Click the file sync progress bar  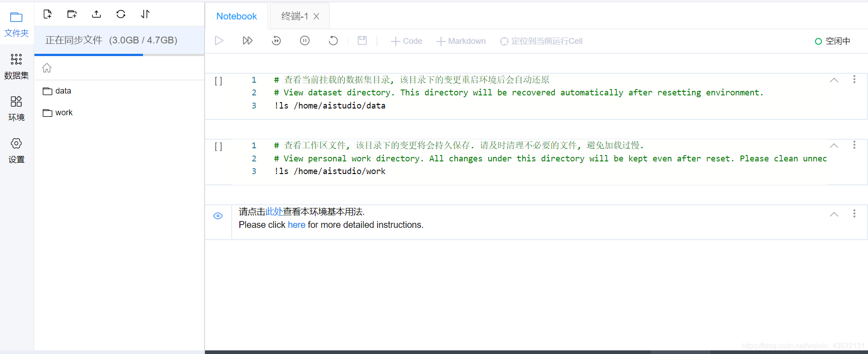pyautogui.click(x=119, y=55)
